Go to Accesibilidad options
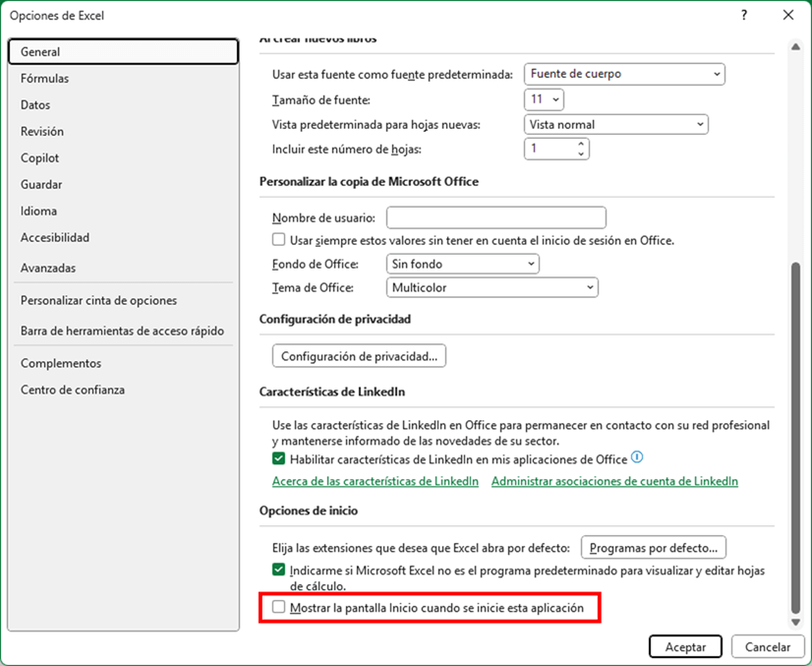Screen dimensions: 812x666 point(123,237)
